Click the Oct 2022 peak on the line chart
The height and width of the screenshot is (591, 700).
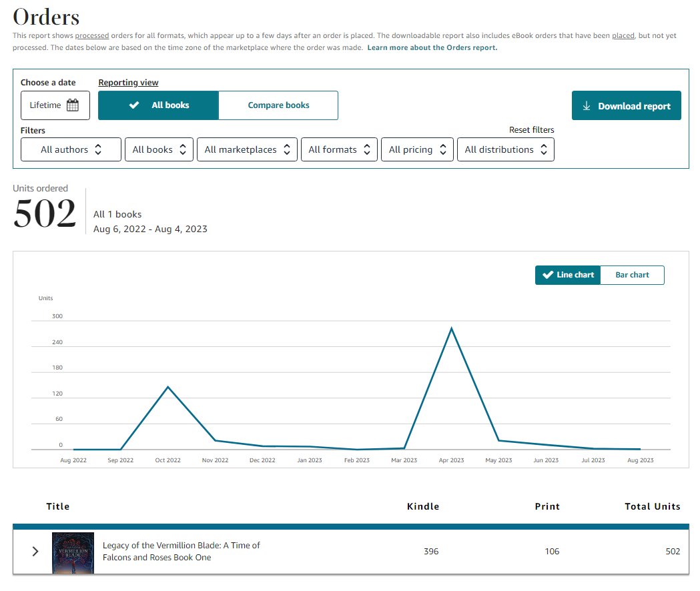pos(168,387)
